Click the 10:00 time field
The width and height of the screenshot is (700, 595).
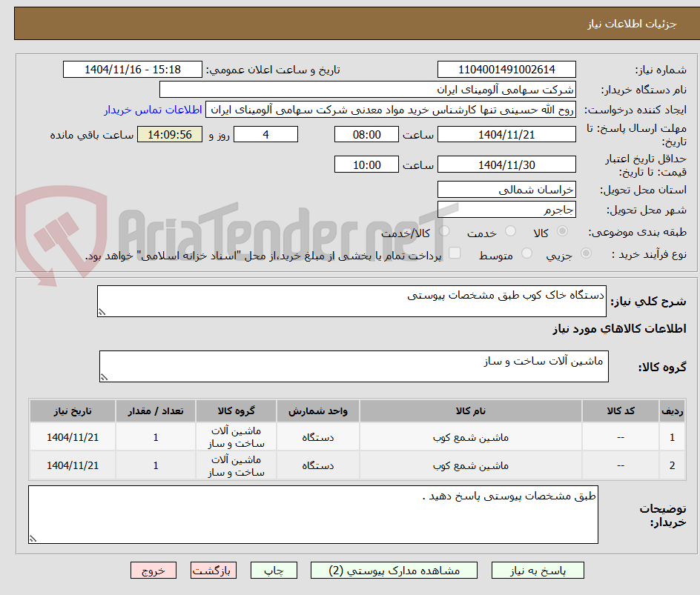[x=366, y=164]
